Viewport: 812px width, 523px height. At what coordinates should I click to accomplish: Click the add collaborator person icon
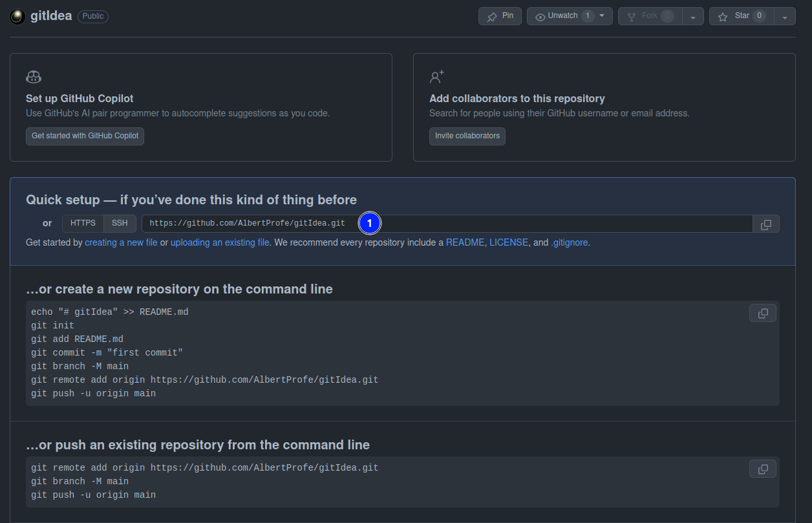(x=437, y=77)
